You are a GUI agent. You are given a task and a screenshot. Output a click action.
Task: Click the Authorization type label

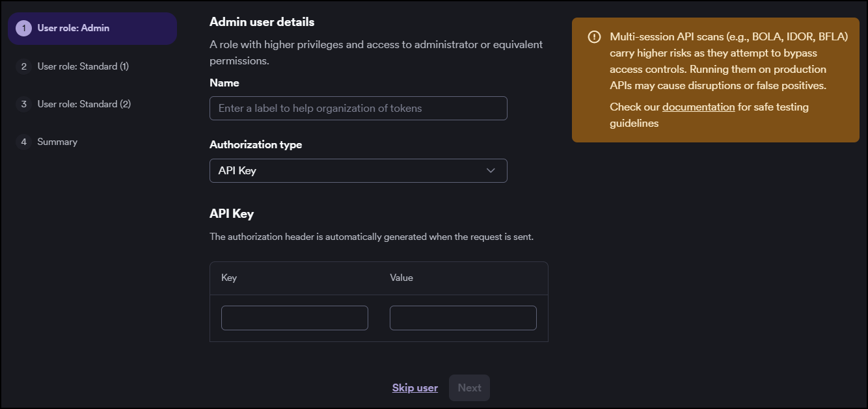pos(256,144)
